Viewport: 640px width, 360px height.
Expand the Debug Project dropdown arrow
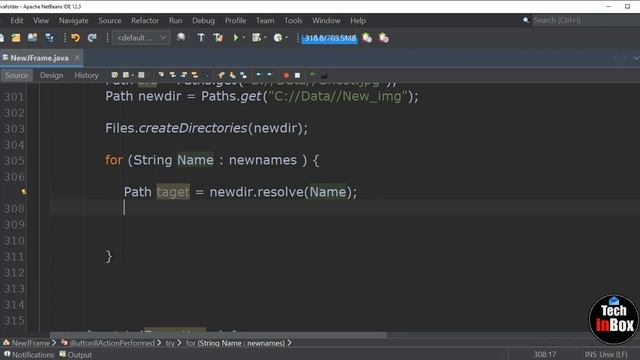coord(265,38)
